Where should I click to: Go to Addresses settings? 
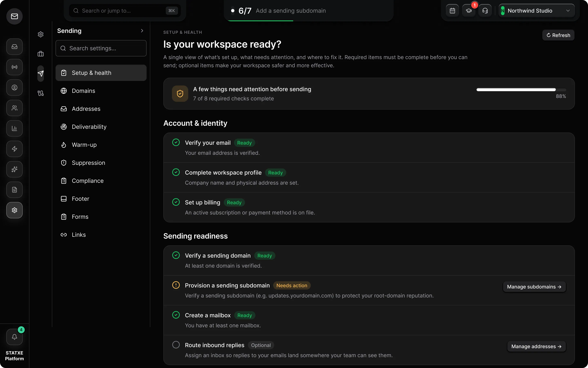point(101,109)
